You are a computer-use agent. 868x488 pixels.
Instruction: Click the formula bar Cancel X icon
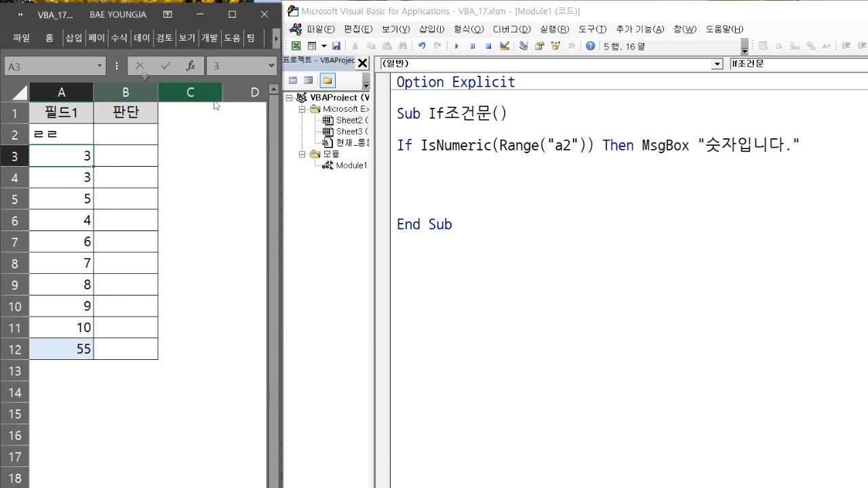[140, 66]
